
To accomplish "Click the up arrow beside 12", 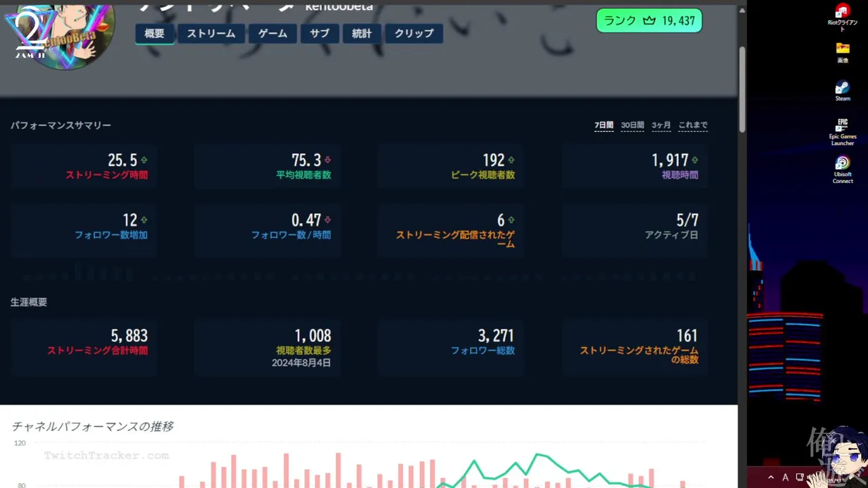I will point(144,220).
